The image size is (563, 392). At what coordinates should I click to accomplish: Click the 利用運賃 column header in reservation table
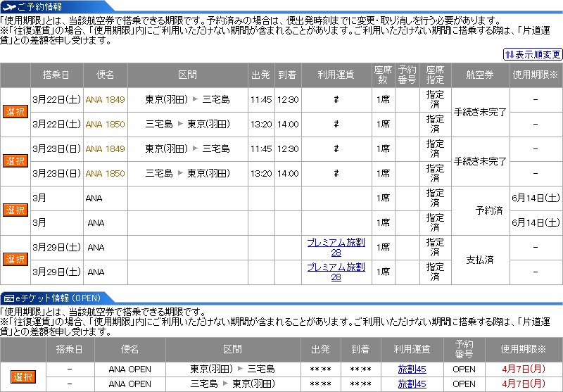coord(336,75)
